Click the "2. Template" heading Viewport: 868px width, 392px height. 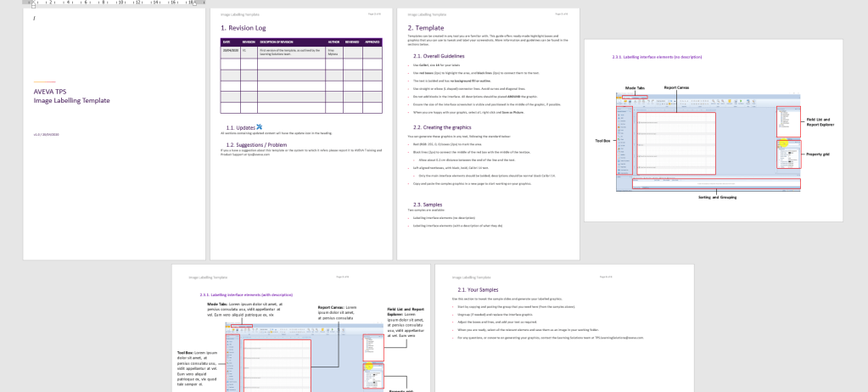pos(427,28)
